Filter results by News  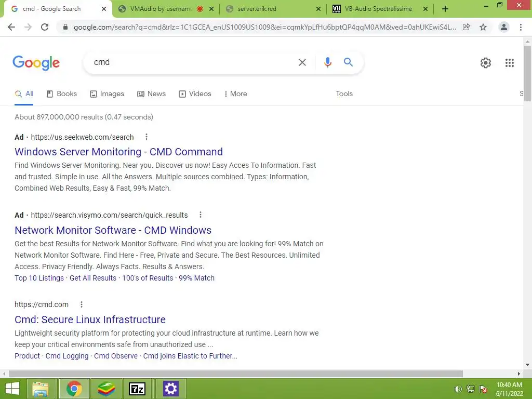click(x=151, y=94)
